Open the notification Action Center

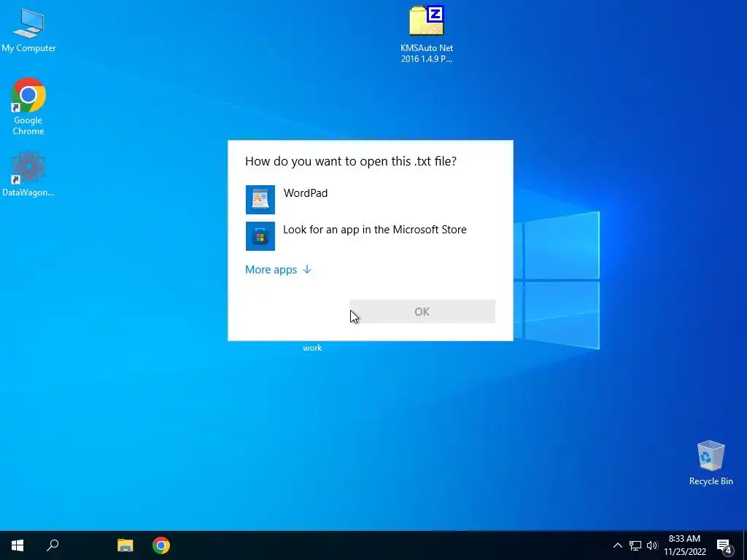coord(724,546)
